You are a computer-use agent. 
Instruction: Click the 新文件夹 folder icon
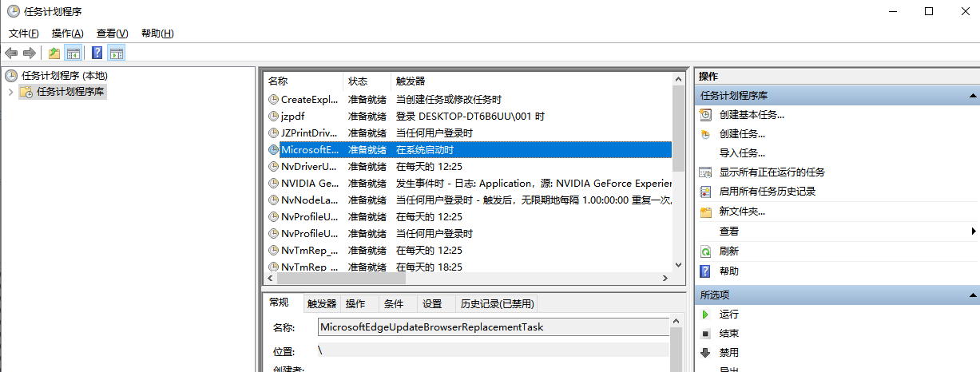tap(705, 212)
